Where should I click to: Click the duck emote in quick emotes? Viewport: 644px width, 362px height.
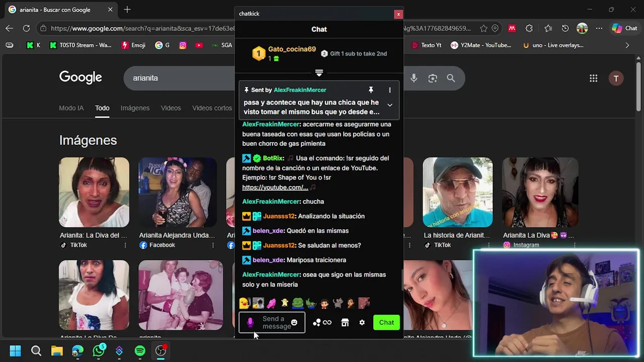pyautogui.click(x=245, y=303)
